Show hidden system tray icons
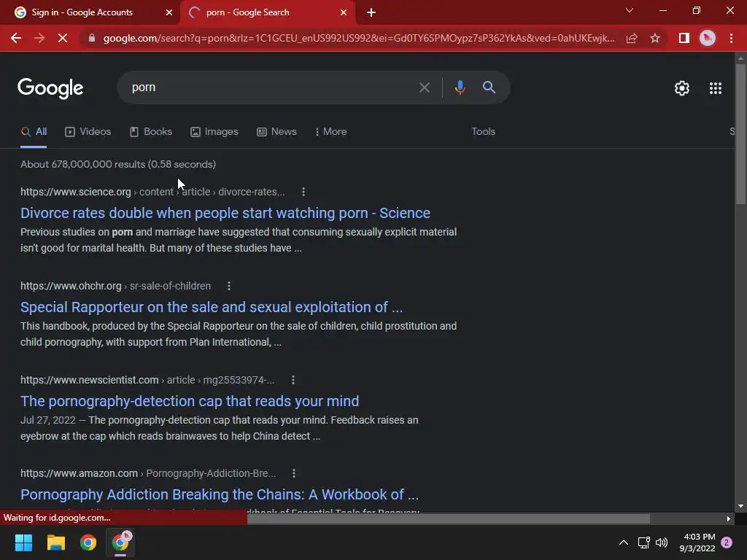The image size is (747, 560). 623,542
